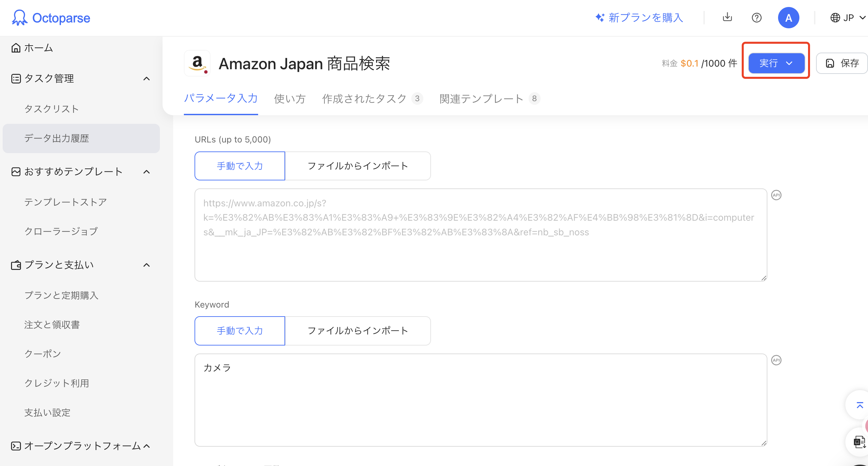Click the Keyword field label
The image size is (868, 466).
coord(212,304)
